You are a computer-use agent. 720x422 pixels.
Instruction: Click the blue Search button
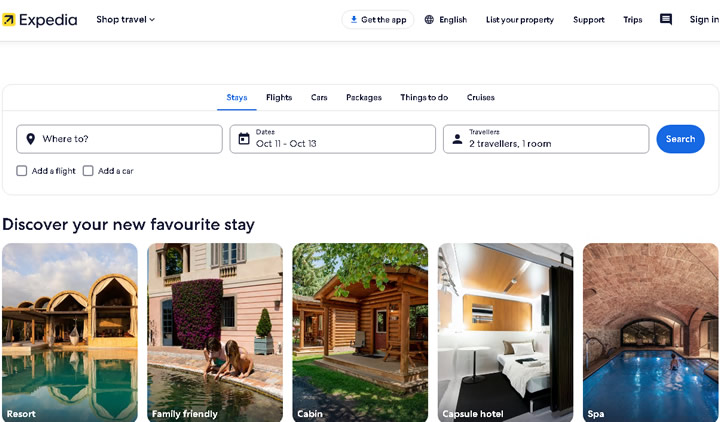point(680,139)
